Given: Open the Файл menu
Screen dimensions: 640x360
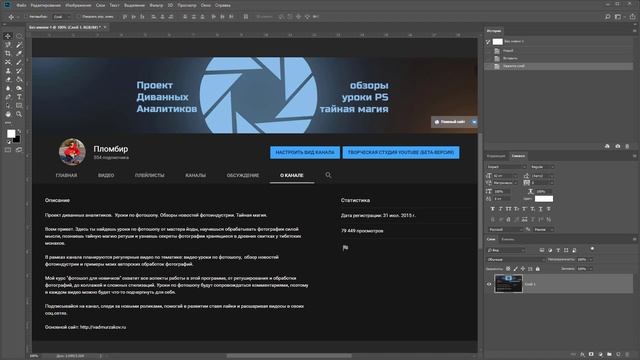Looking at the screenshot, I should tap(21, 5).
